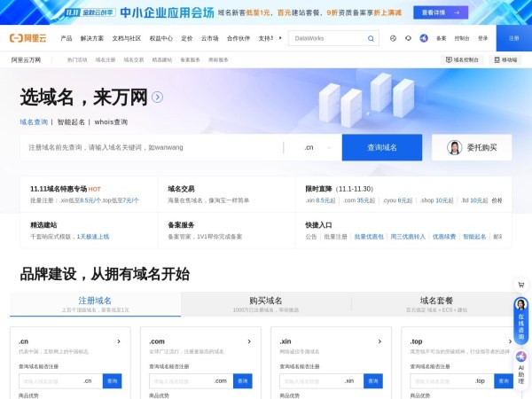This screenshot has height=399, width=532.
Task: Expand the .xin card chevron arrow
Action: tap(381, 341)
